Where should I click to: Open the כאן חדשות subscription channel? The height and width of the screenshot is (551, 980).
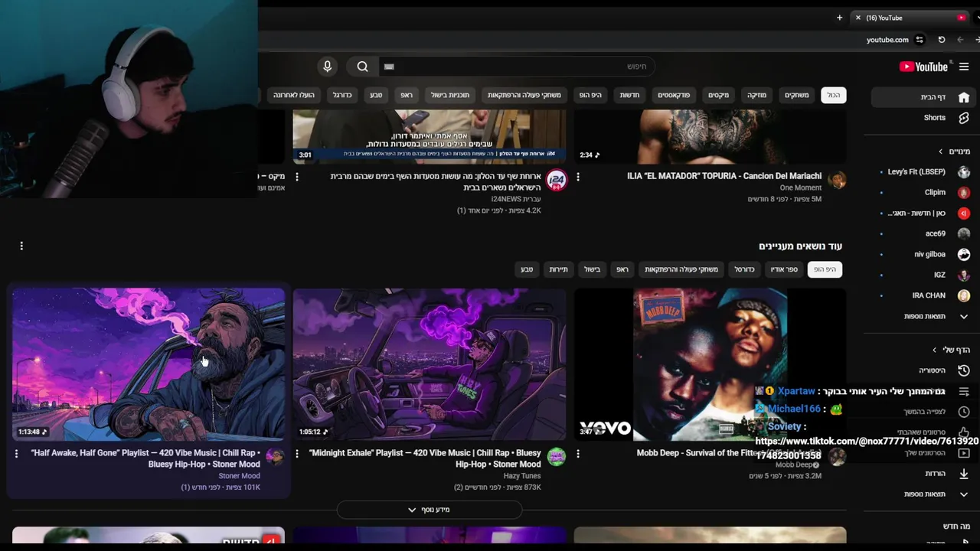(923, 214)
